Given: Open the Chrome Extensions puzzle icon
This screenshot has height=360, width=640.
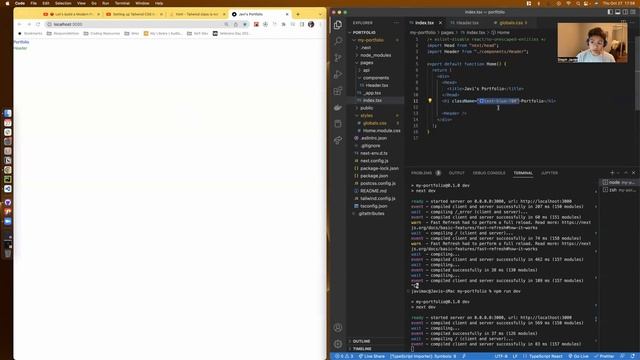Looking at the screenshot, I should click(x=284, y=24).
